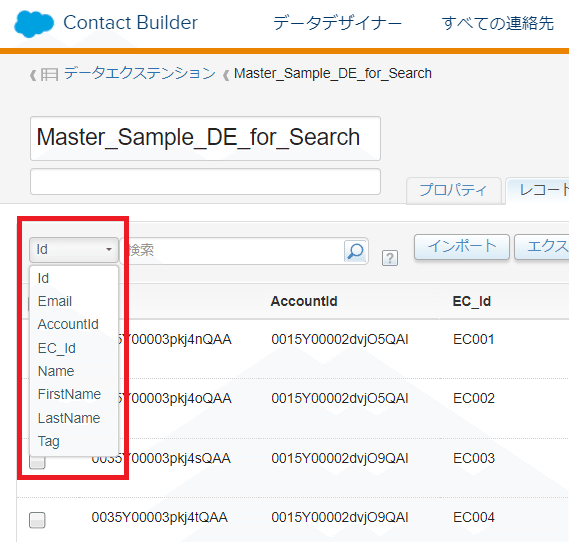Switch to the レコード tab
The height and width of the screenshot is (542, 569).
(538, 190)
